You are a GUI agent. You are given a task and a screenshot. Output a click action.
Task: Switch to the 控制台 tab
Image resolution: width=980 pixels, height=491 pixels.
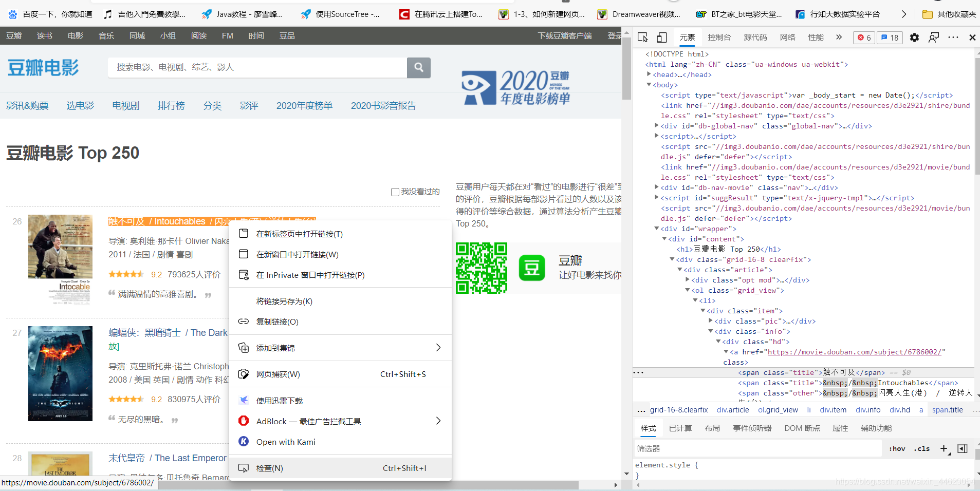[x=720, y=37]
